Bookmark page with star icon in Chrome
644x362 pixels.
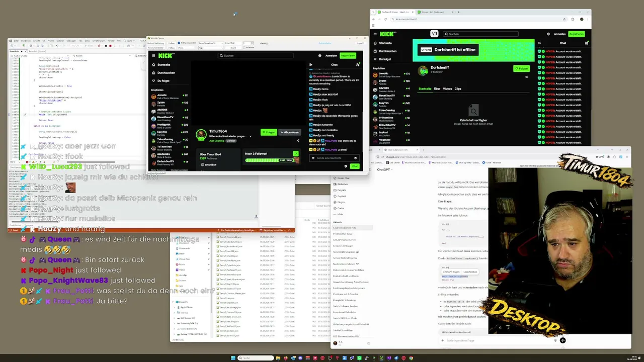click(x=565, y=19)
